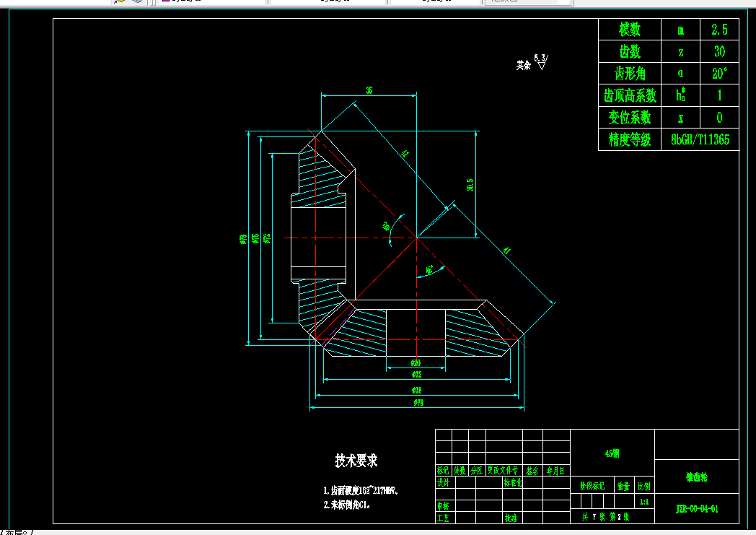Switch to the 布局2 layout tab

pos(17,533)
